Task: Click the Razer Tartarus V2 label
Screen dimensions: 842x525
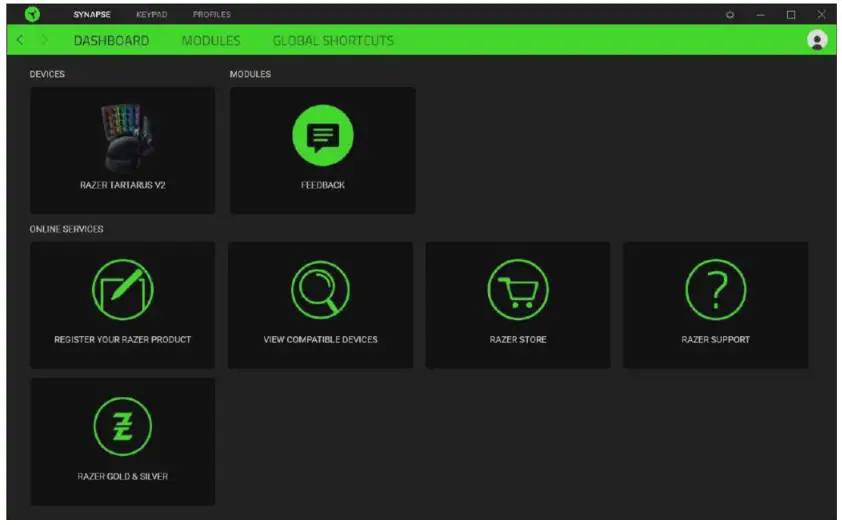Action: tap(122, 185)
